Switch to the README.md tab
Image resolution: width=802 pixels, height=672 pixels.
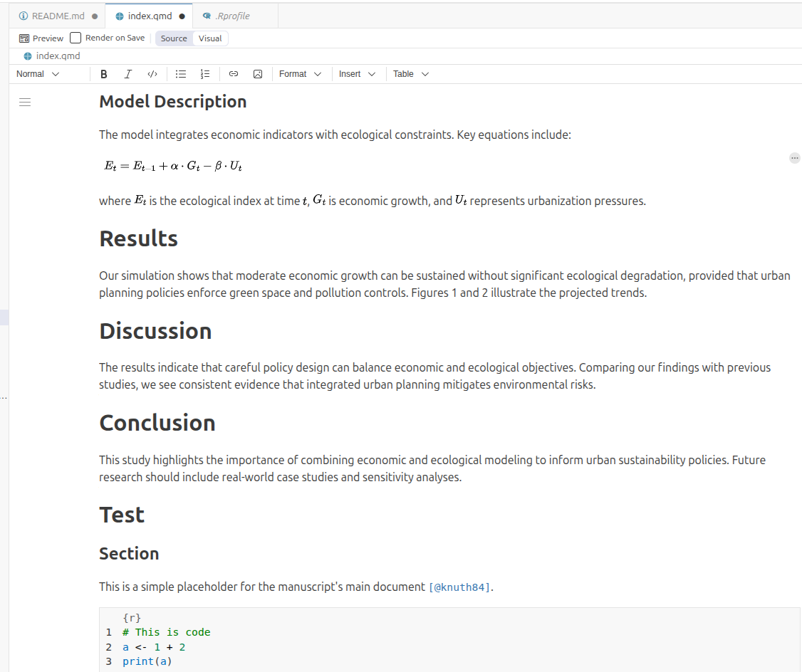point(58,16)
